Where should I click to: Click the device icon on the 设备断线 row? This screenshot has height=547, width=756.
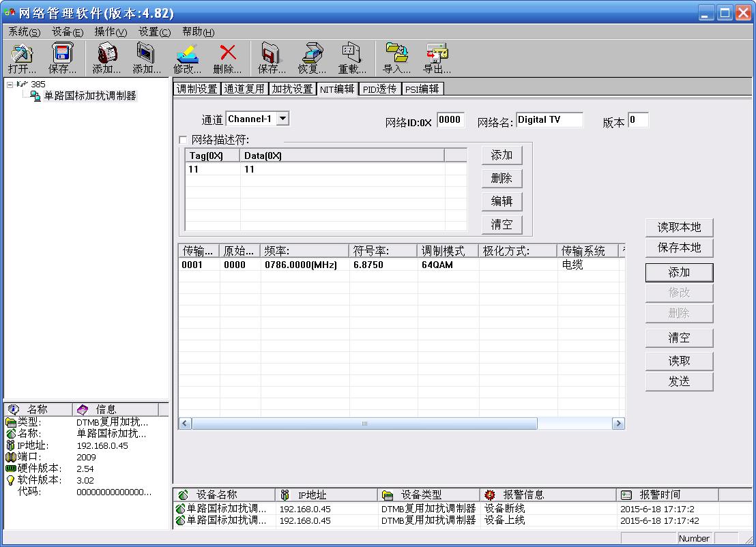(180, 508)
